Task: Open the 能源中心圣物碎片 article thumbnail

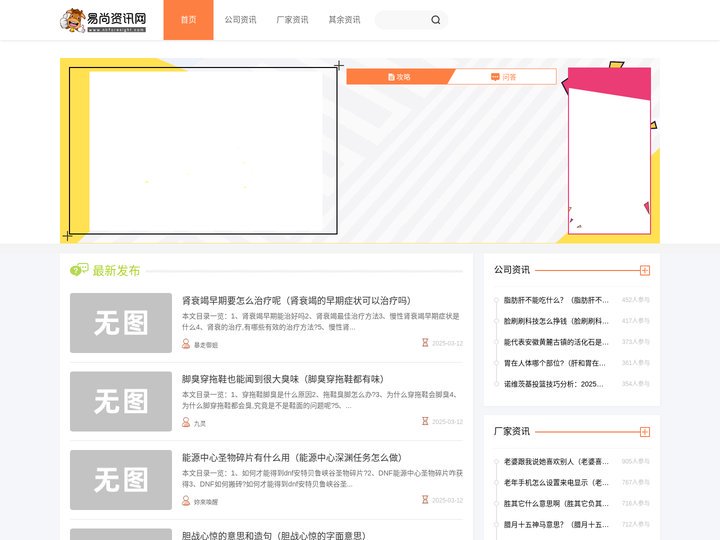Action: pos(121,480)
